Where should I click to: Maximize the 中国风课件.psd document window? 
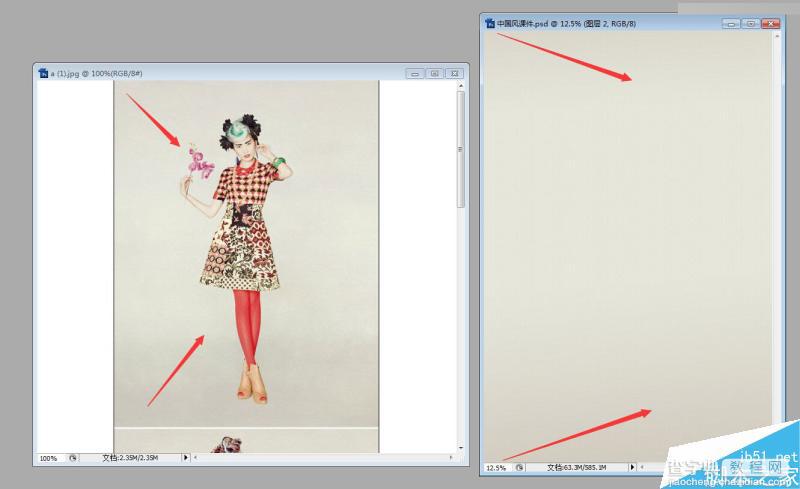click(751, 23)
